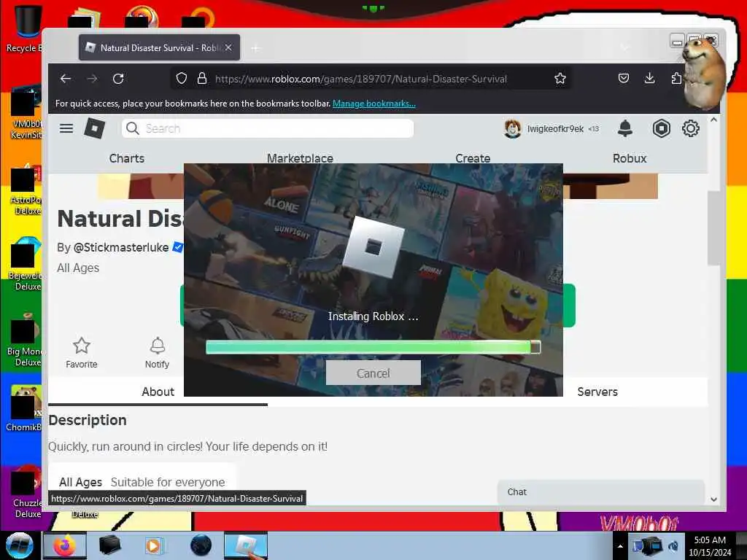Open the media player taskbar icon
This screenshot has width=747, height=560.
153,545
